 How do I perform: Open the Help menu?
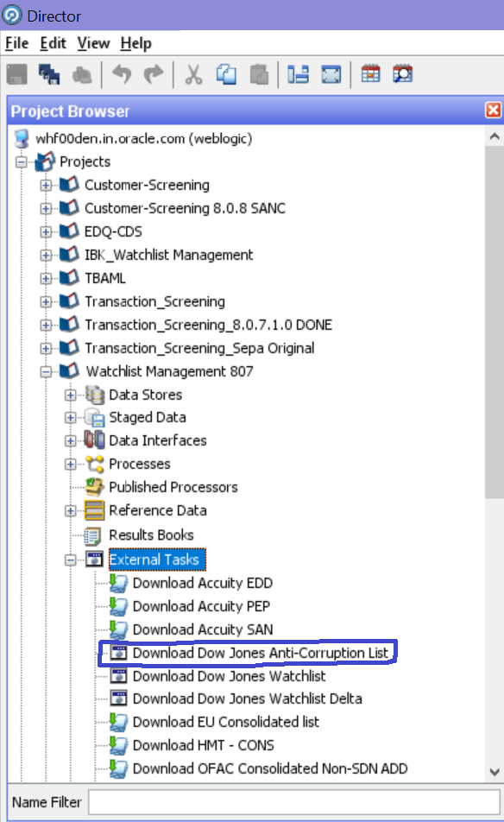point(135,43)
